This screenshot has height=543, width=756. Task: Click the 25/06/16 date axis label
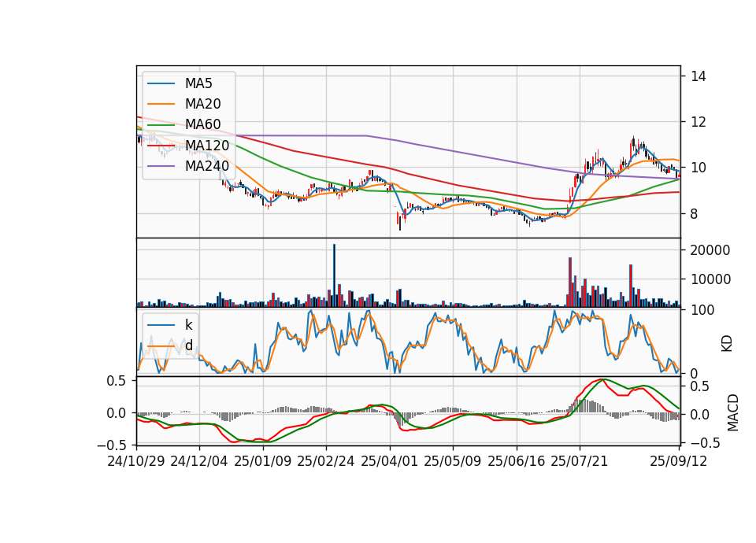click(x=517, y=461)
